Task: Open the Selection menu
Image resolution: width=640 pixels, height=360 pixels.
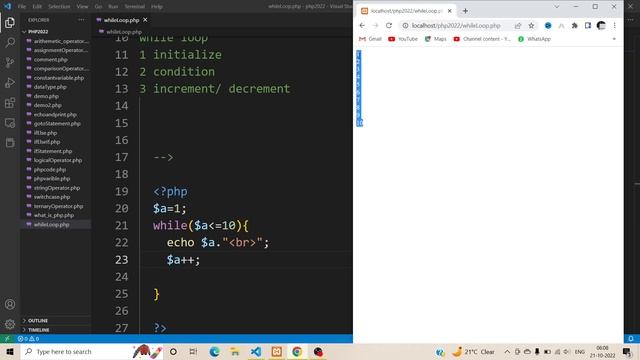Action: [59, 7]
